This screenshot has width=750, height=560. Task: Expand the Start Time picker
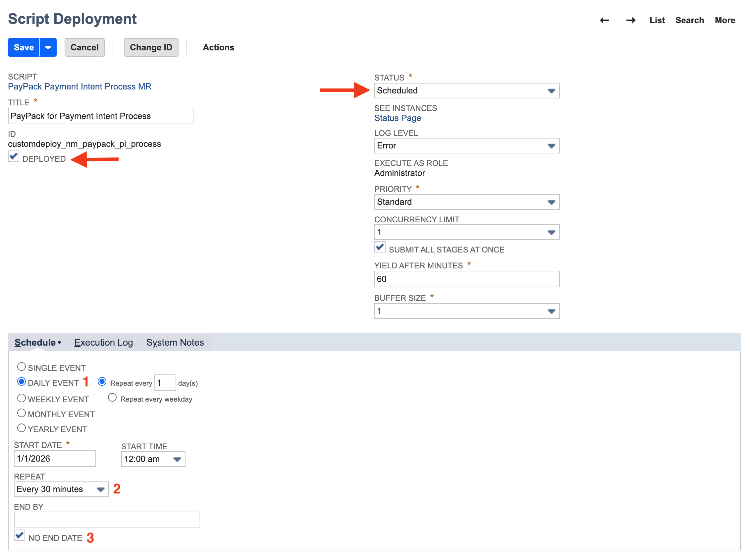click(177, 459)
